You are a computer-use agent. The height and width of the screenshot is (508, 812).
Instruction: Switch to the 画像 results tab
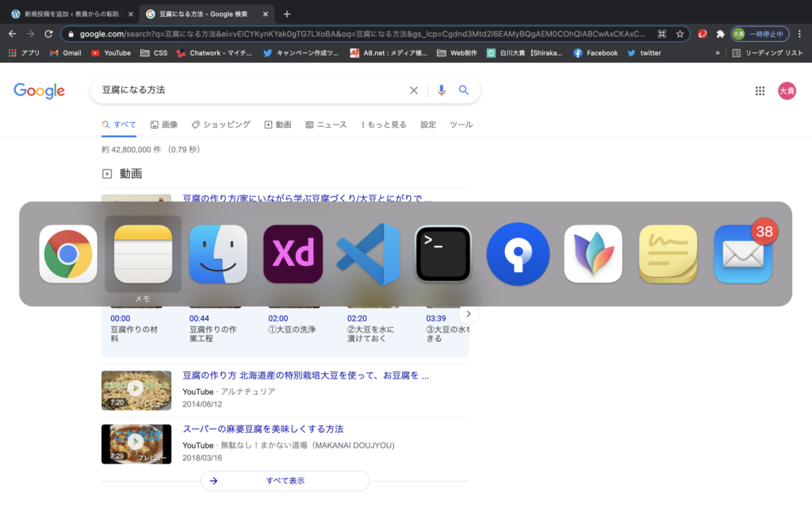click(164, 125)
